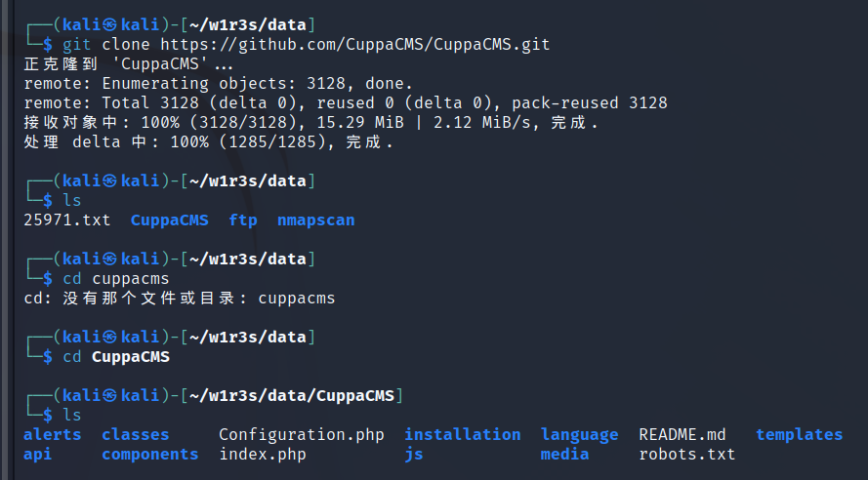The width and height of the screenshot is (868, 480).
Task: Select the 'alerts' directory name
Action: coord(53,435)
